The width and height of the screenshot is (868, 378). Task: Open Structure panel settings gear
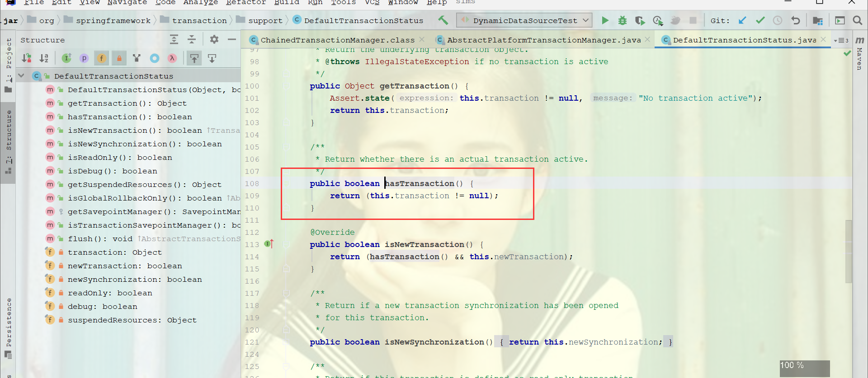coord(214,40)
